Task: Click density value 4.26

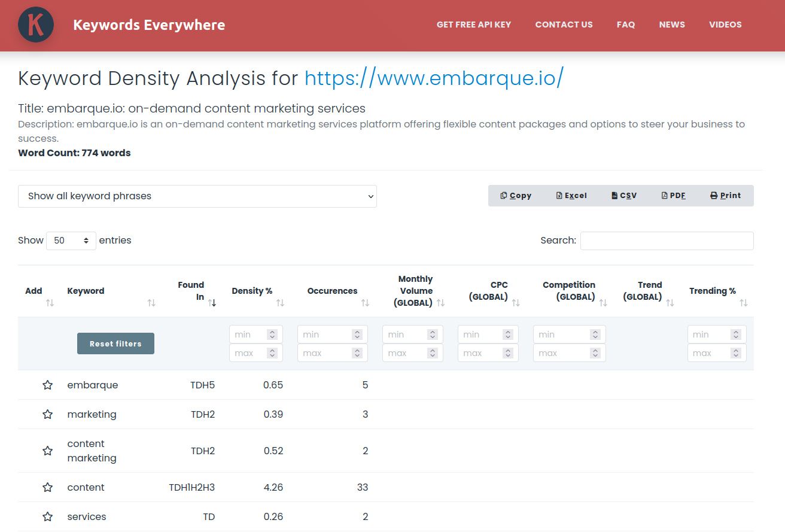Action: 273,487
